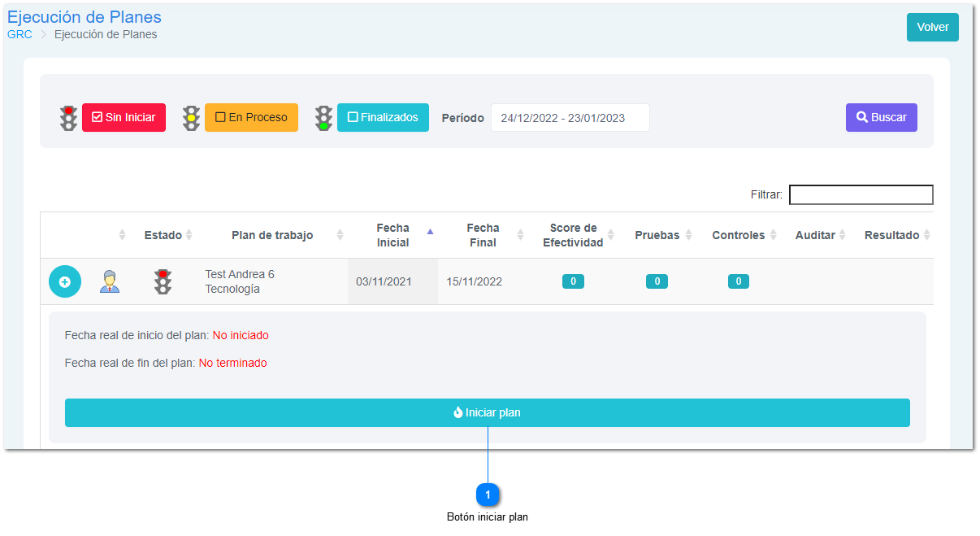
Task: Sort by Fecha Final column
Action: (483, 235)
